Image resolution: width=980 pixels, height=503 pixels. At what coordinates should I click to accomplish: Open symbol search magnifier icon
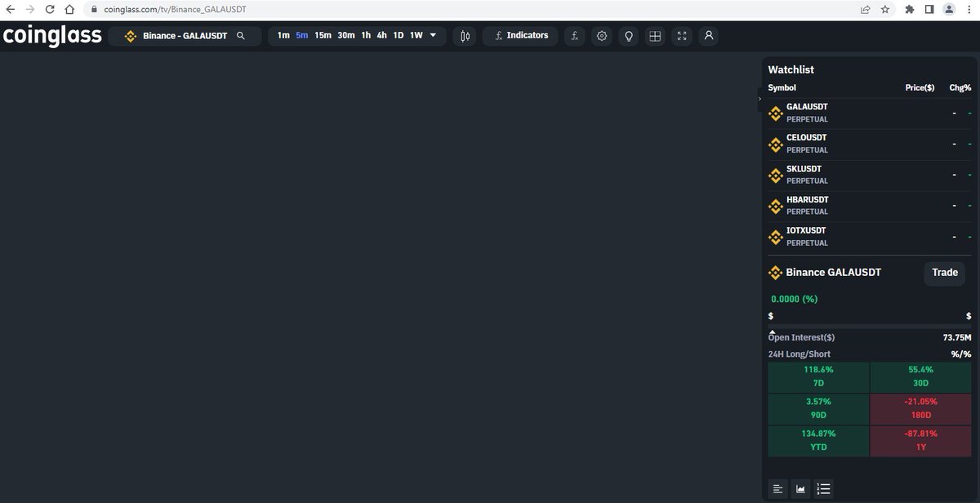click(240, 36)
